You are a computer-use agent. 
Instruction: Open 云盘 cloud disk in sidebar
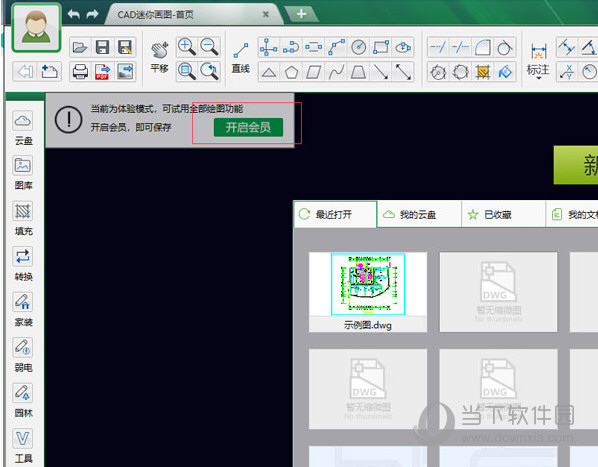(23, 128)
